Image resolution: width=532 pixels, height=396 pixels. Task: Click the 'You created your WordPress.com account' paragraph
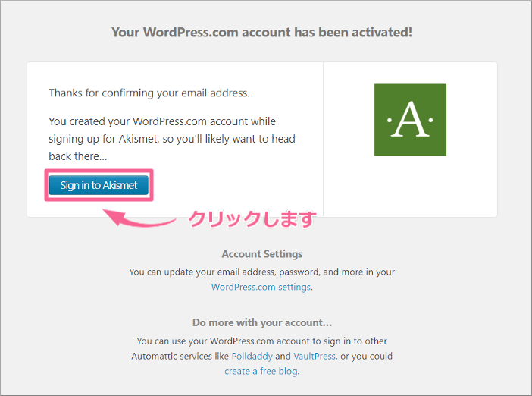[x=172, y=139]
